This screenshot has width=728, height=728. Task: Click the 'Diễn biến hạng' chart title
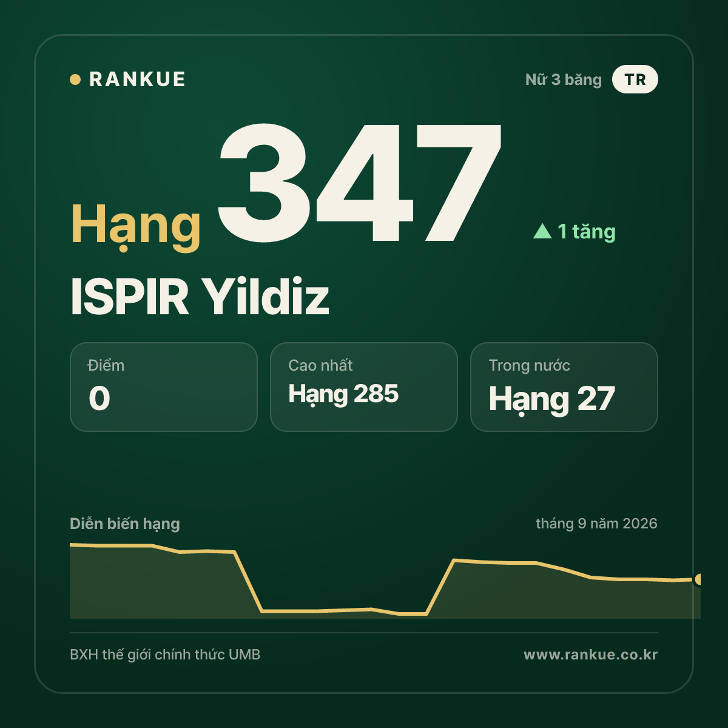coord(125,524)
